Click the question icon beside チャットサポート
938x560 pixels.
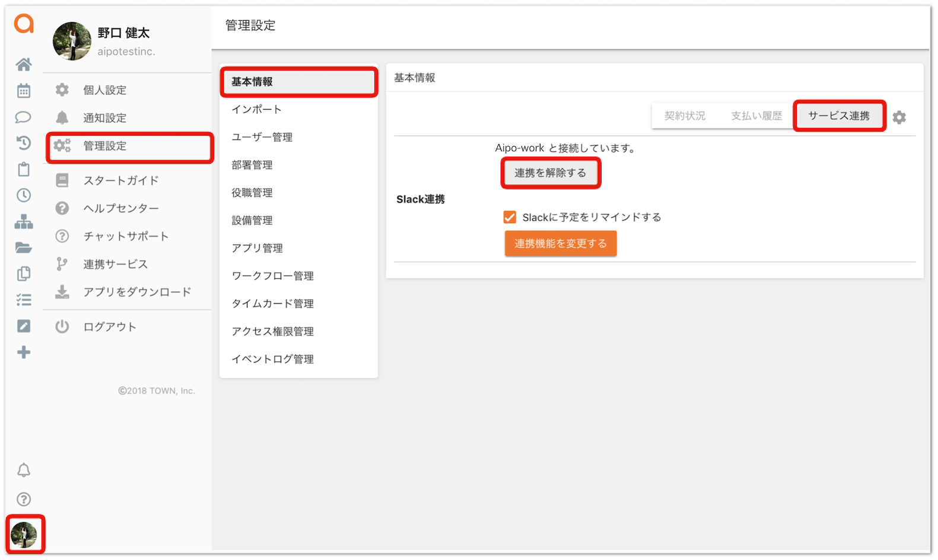coord(62,236)
